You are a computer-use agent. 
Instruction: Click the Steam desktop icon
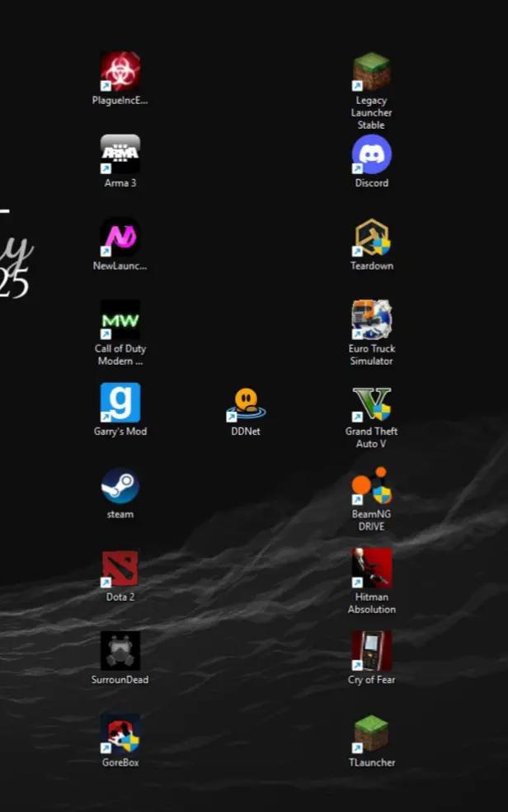pos(120,486)
